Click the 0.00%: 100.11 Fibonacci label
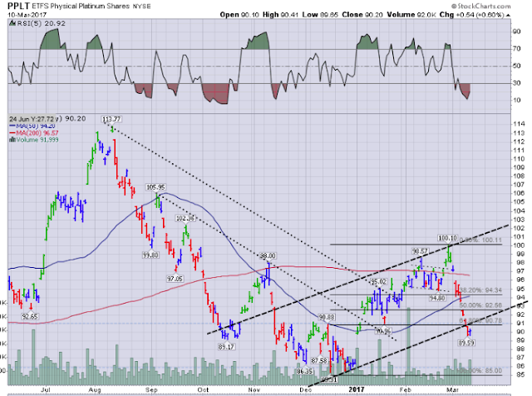 click(x=480, y=240)
